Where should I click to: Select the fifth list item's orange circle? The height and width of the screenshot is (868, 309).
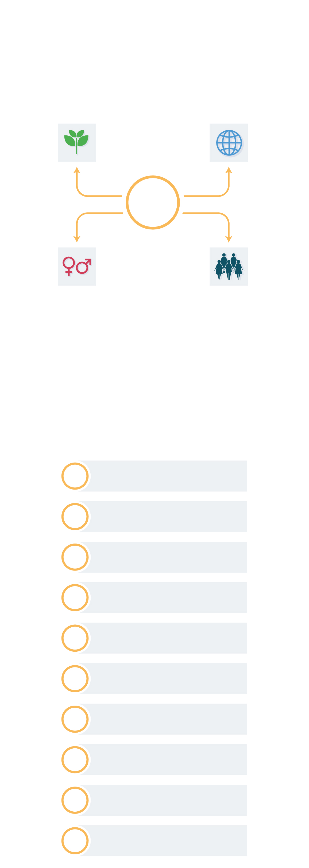(x=75, y=638)
